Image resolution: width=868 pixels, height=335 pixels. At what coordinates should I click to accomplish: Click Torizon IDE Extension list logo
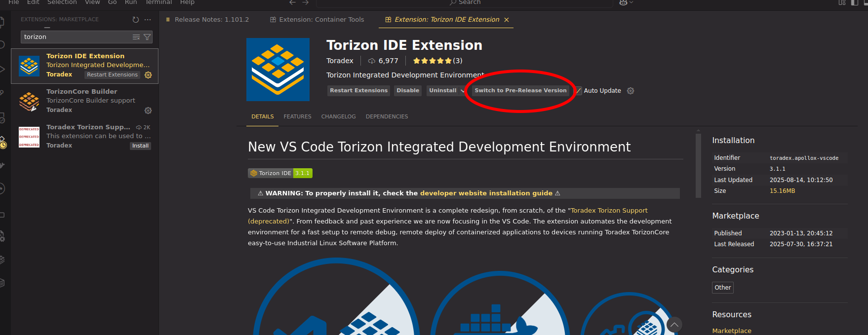pyautogui.click(x=29, y=66)
